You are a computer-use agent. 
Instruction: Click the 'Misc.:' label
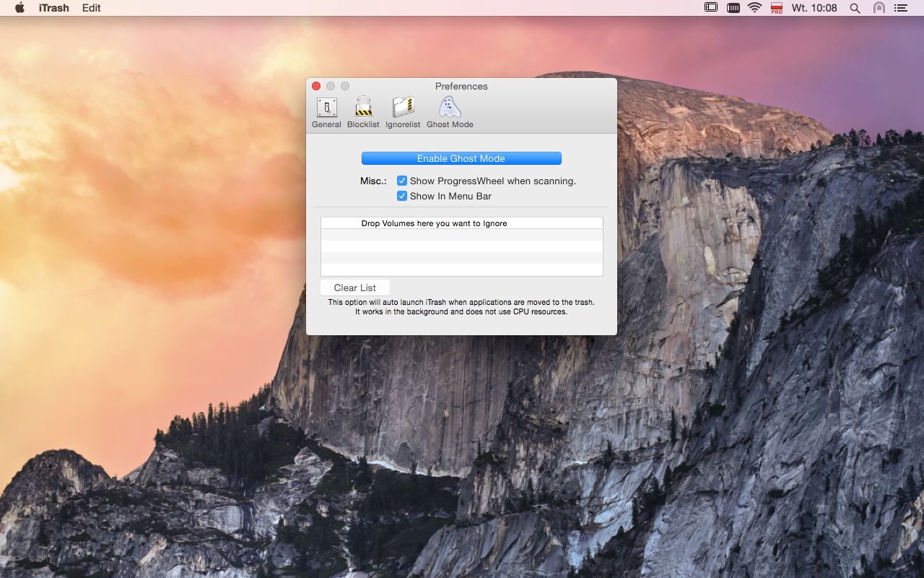point(373,181)
